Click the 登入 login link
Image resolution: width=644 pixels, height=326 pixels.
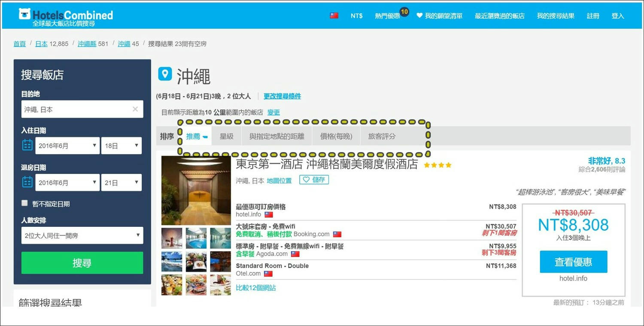coord(618,15)
